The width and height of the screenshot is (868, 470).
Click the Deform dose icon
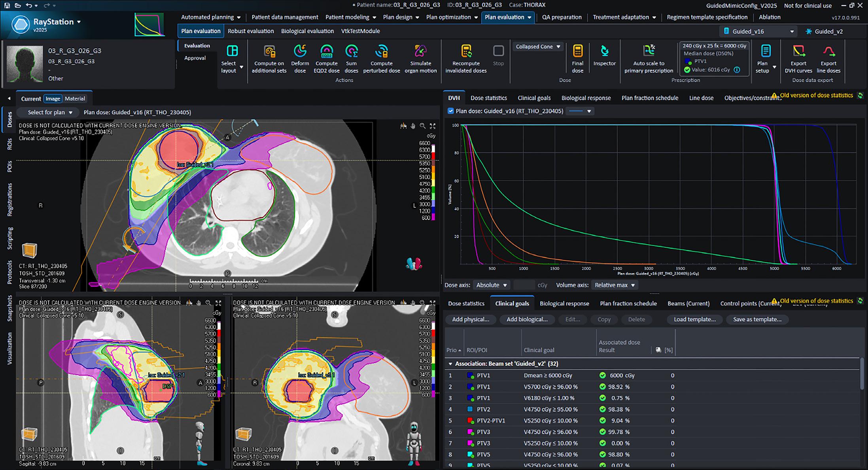pos(300,52)
